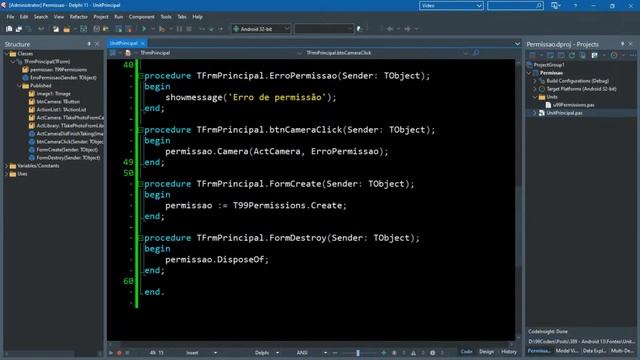Close the Structure panel

97,44
